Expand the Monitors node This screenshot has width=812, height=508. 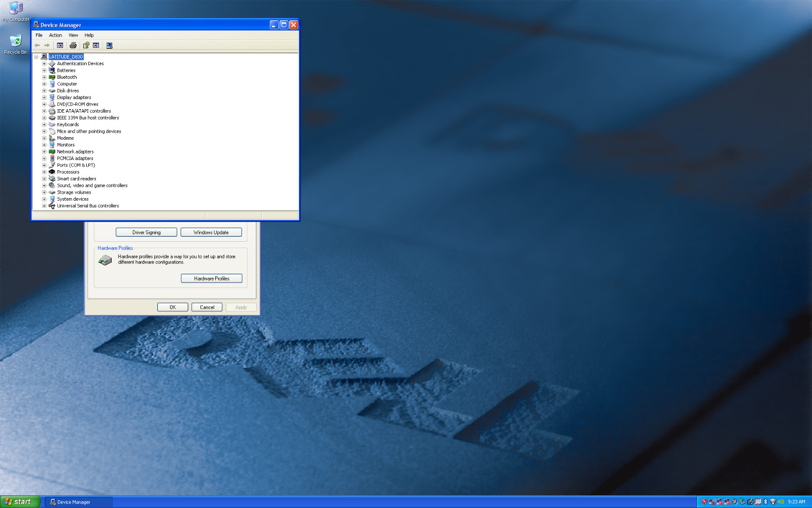tap(44, 145)
